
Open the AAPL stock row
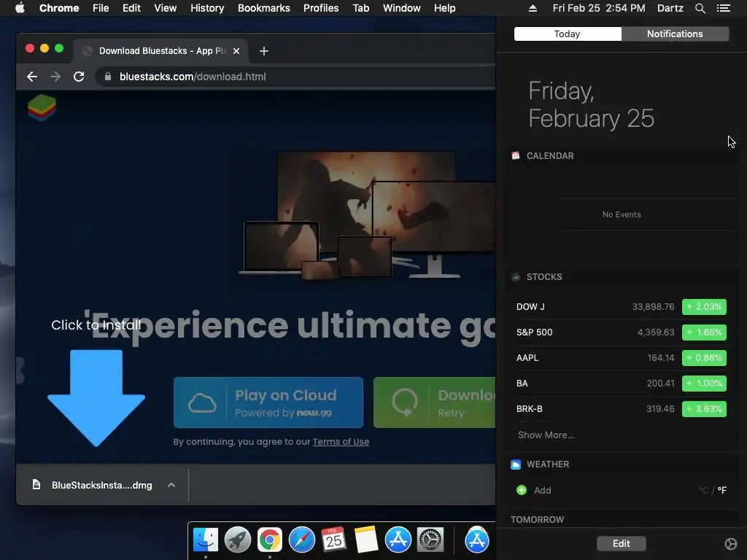pos(622,357)
